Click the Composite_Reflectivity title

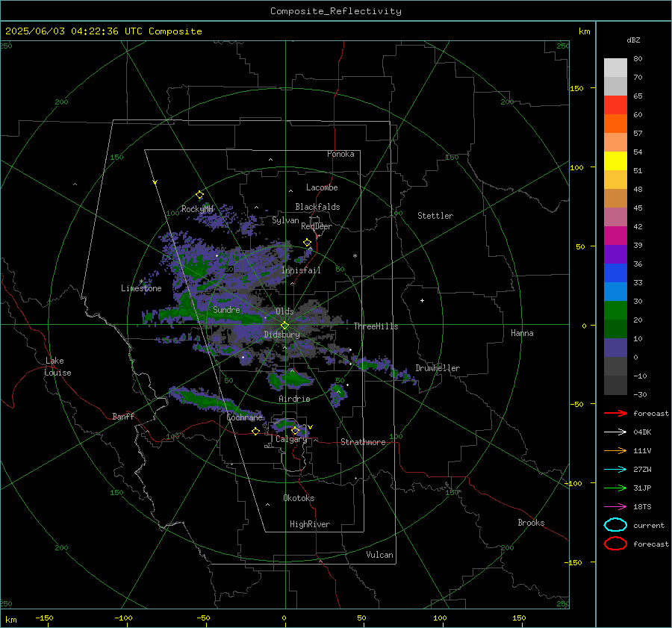click(336, 11)
